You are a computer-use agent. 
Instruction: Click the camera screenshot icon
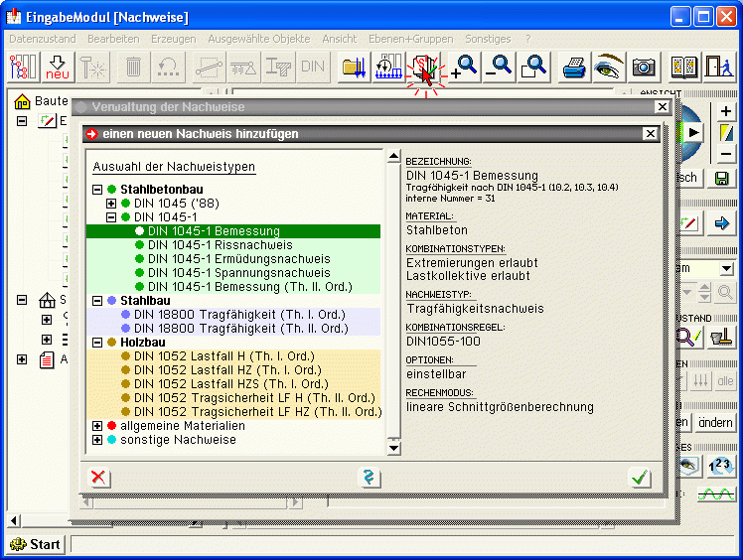[644, 67]
